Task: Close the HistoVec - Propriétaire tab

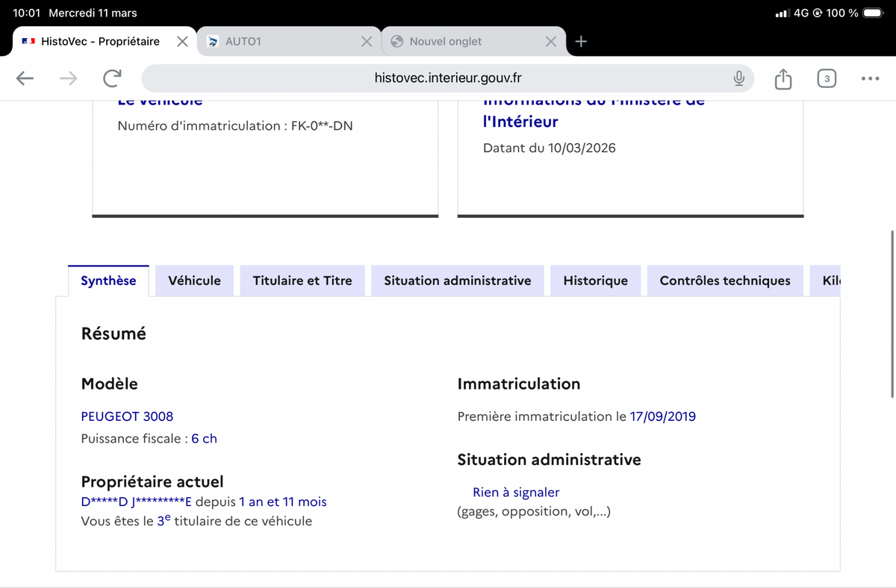Action: (x=182, y=42)
